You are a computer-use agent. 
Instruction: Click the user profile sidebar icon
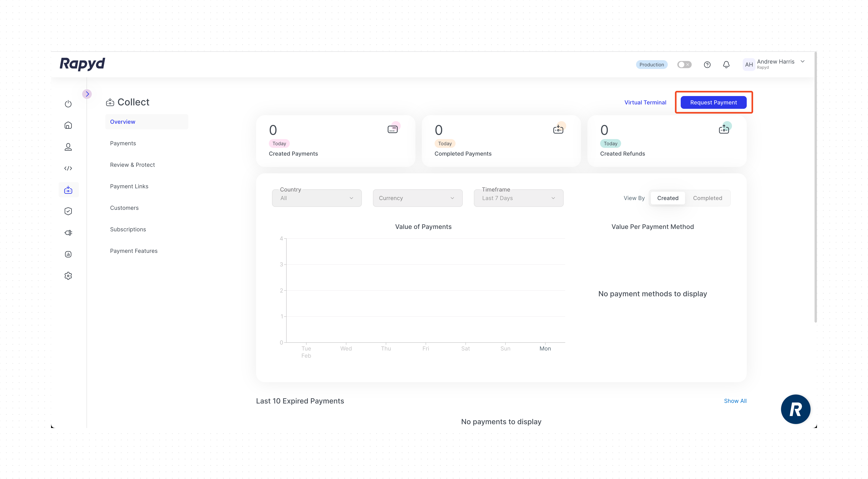pyautogui.click(x=68, y=147)
